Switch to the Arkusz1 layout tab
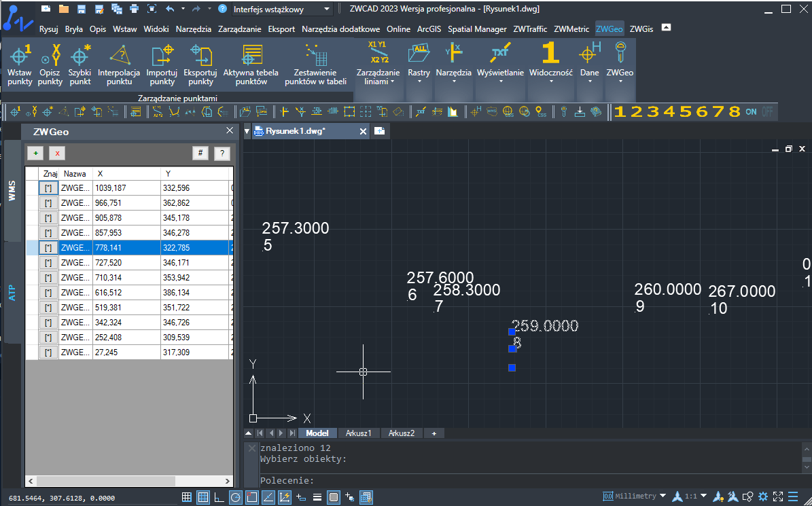The image size is (812, 506). tap(359, 433)
